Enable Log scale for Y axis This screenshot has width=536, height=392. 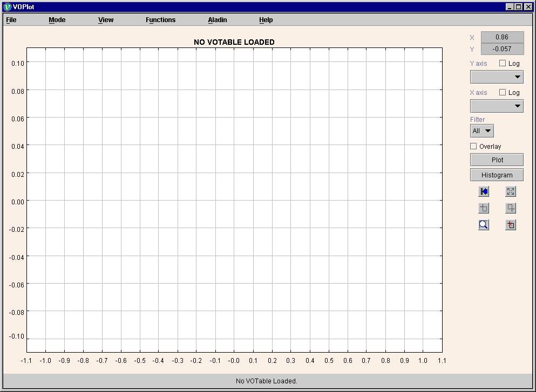click(x=502, y=63)
